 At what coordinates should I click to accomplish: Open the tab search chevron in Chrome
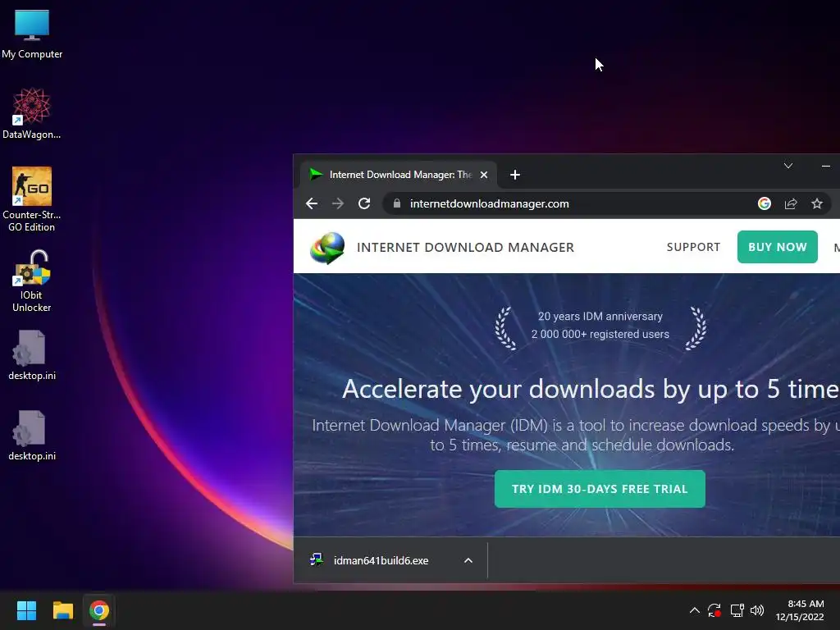point(788,166)
